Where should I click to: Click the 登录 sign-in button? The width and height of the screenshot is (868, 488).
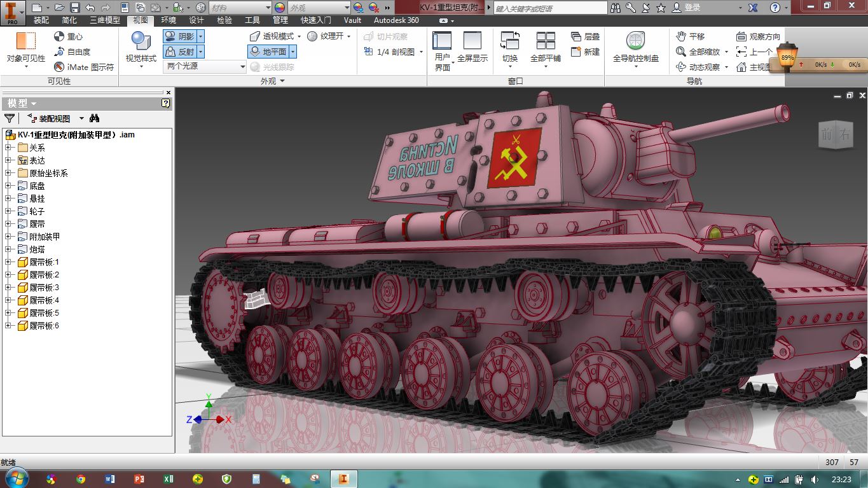click(x=686, y=8)
